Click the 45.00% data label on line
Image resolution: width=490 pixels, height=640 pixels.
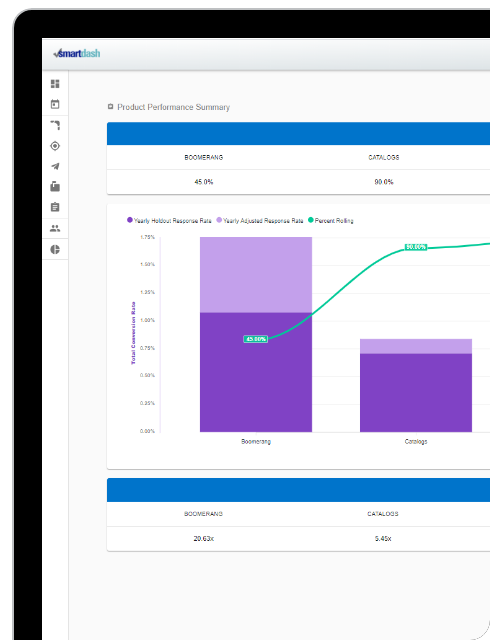pos(256,339)
